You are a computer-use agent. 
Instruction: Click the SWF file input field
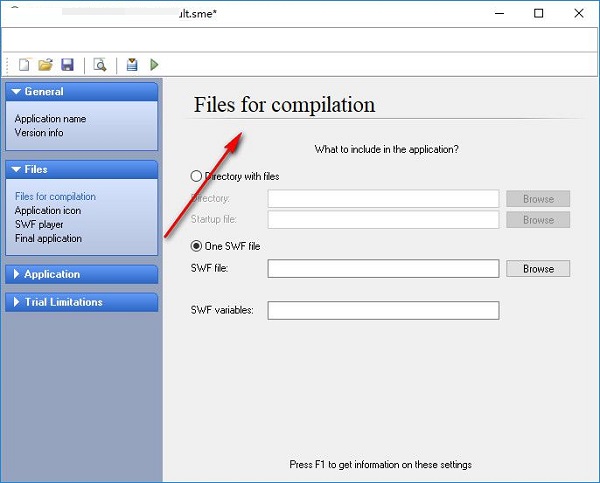click(383, 269)
